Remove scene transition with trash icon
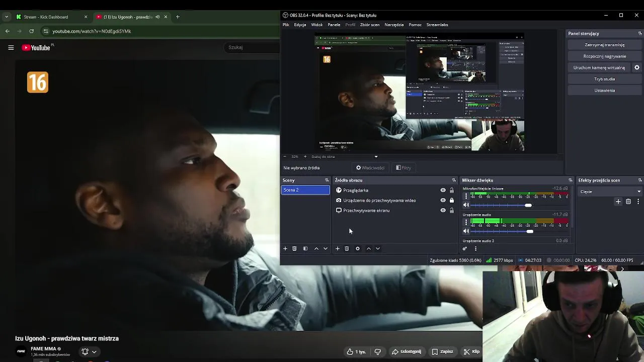 [628, 202]
